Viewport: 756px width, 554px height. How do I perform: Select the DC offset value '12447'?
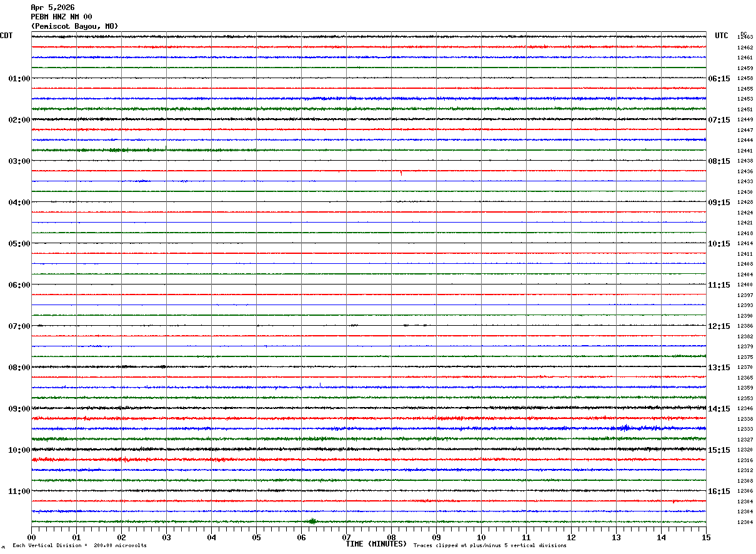[x=745, y=130]
